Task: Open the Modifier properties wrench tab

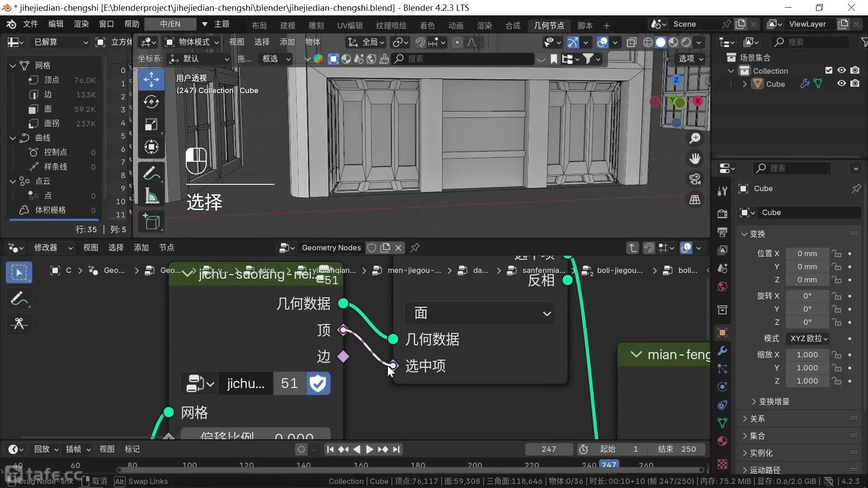Action: (722, 351)
